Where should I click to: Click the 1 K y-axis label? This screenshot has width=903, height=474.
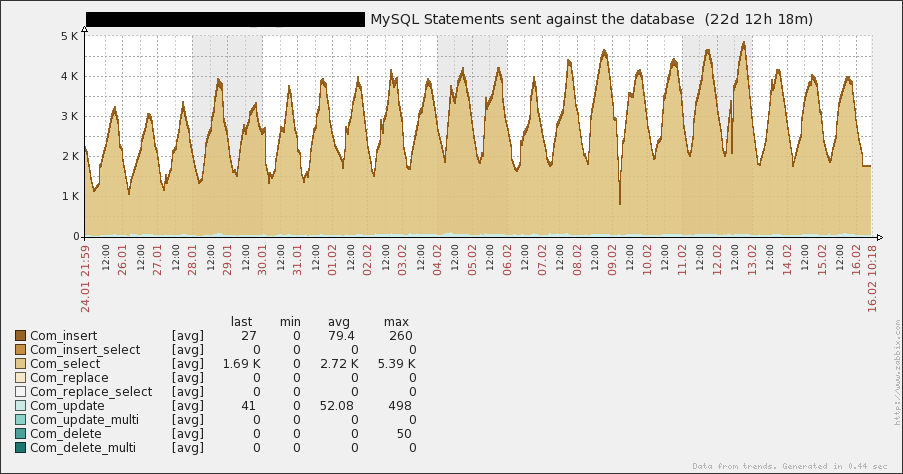pos(69,196)
